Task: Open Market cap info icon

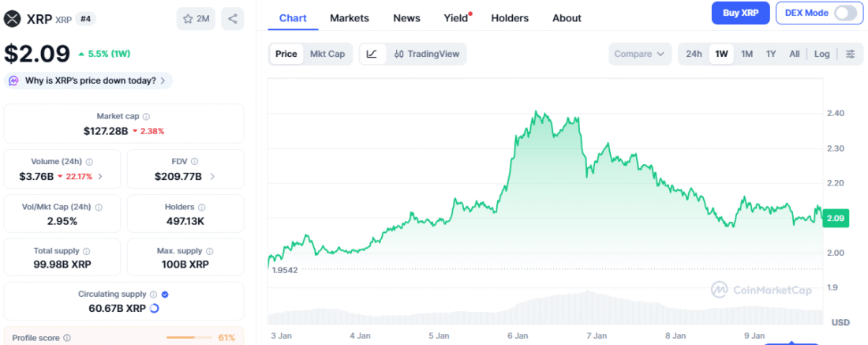Action: pyautogui.click(x=146, y=117)
